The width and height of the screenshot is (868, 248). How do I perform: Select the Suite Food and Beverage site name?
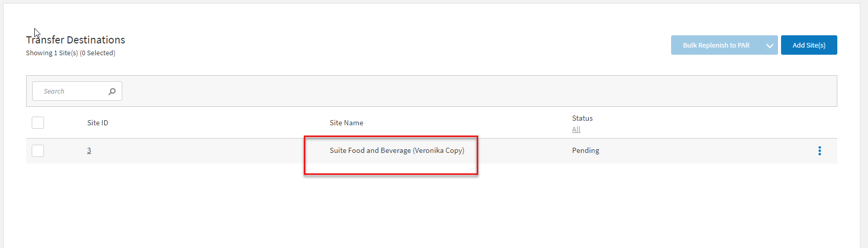click(x=397, y=150)
